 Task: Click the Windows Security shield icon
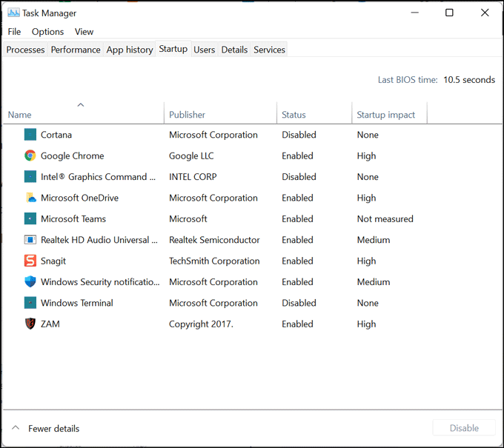[30, 281]
